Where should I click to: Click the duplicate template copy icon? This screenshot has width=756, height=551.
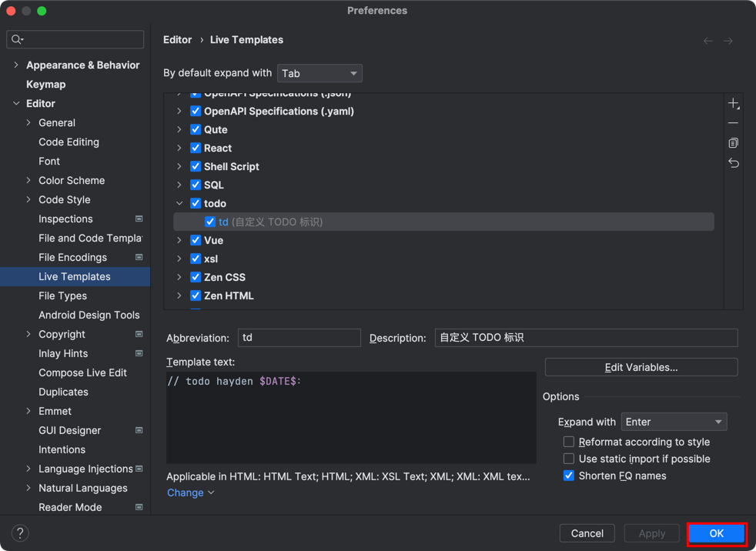(734, 143)
